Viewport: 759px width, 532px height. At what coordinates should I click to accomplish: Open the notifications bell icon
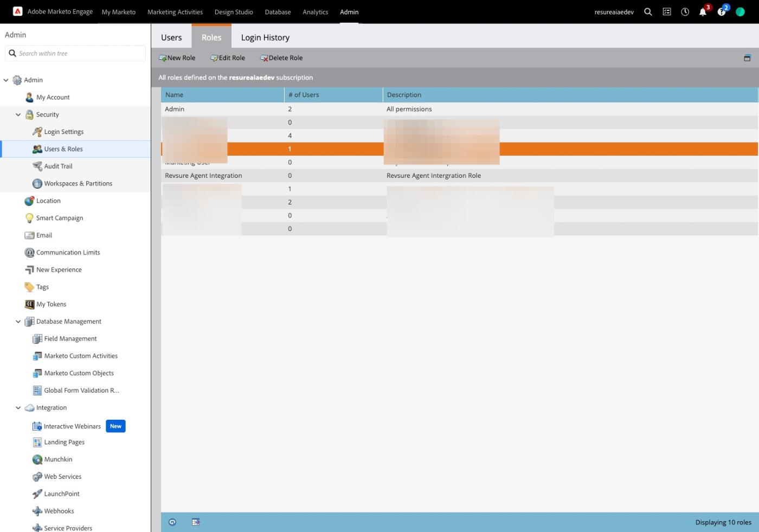703,12
